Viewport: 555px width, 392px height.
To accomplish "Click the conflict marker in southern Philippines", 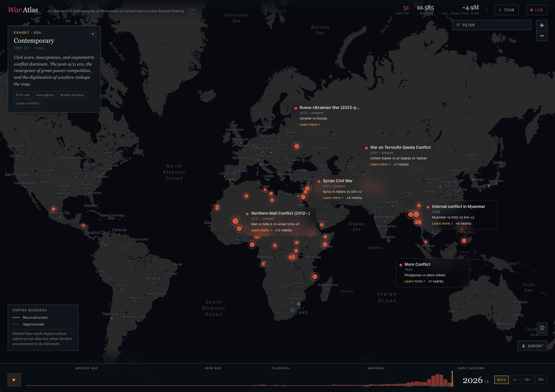I will tap(464, 241).
